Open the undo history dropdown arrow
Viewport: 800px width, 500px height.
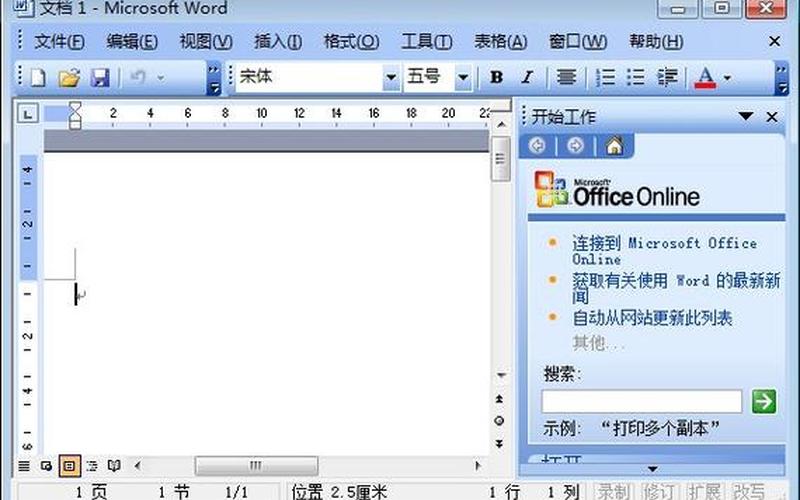[x=161, y=78]
